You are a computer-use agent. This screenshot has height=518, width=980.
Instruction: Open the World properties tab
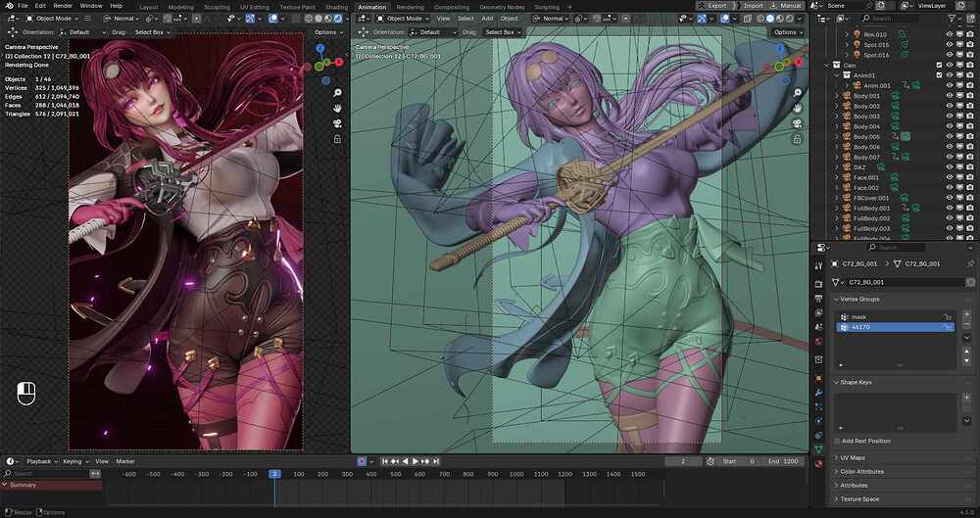pos(819,342)
